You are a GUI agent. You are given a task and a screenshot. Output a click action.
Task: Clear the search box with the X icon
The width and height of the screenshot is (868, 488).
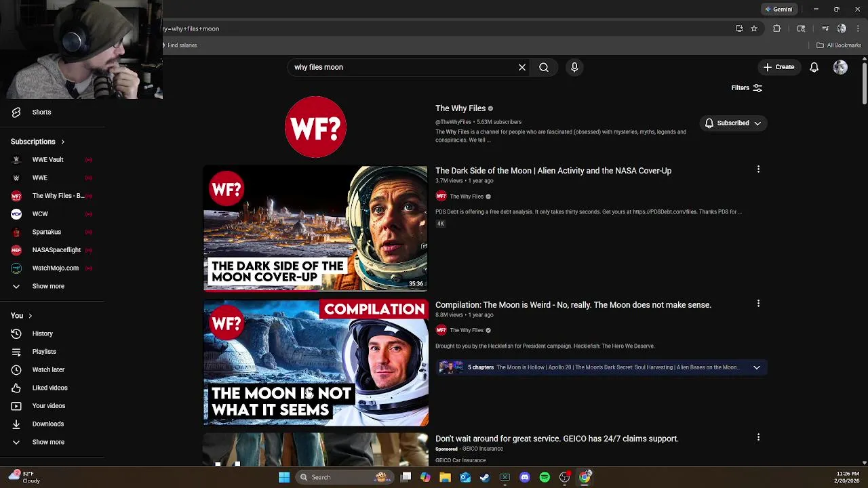522,67
